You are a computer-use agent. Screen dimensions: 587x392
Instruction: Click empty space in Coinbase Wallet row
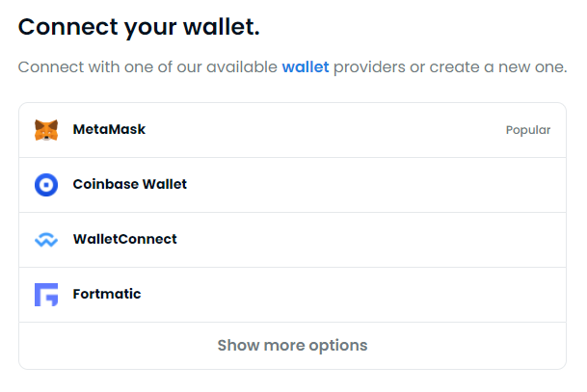[374, 185]
